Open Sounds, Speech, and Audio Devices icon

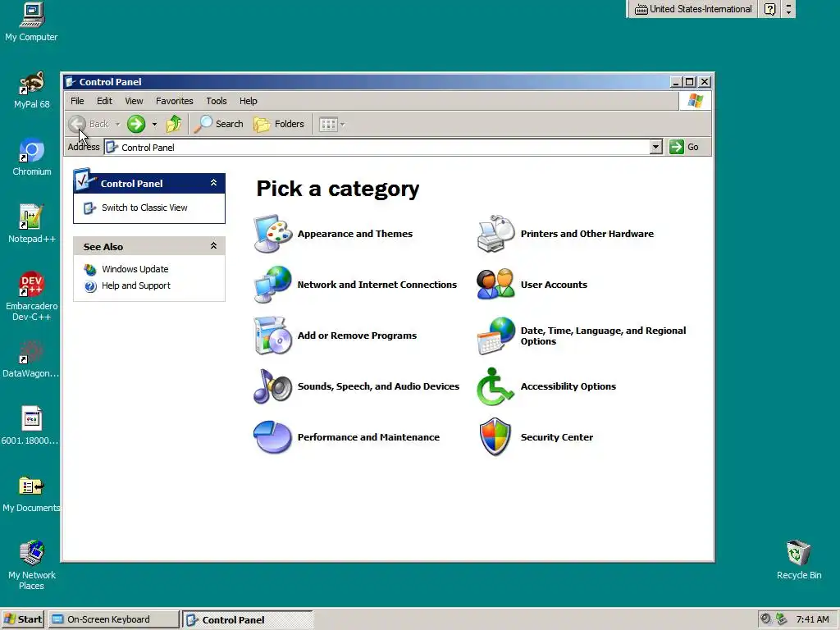tap(272, 386)
